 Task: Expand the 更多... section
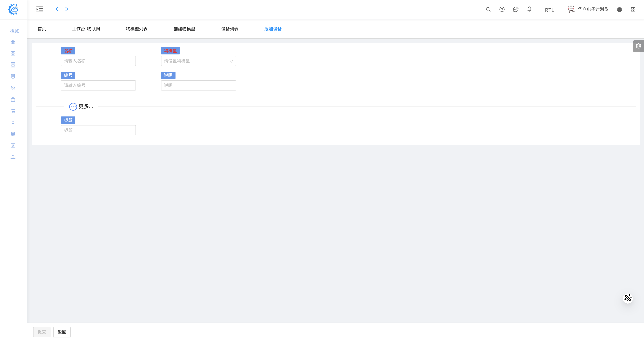tap(81, 107)
